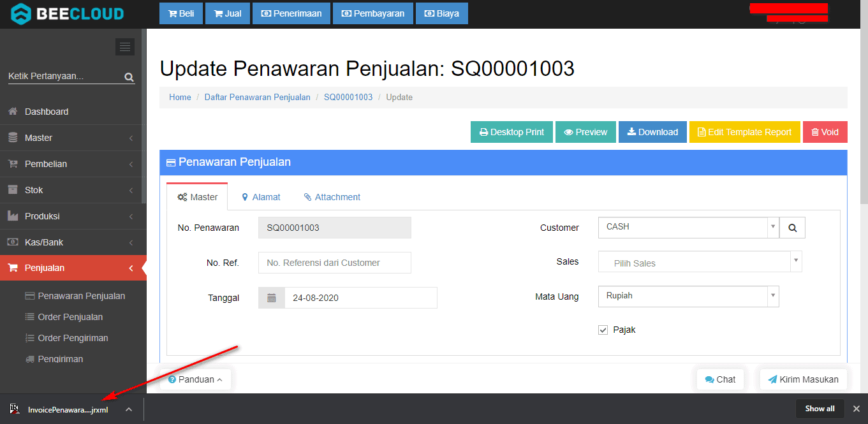This screenshot has height=424, width=868.
Task: Click the No. Ref. input field
Action: coord(334,263)
